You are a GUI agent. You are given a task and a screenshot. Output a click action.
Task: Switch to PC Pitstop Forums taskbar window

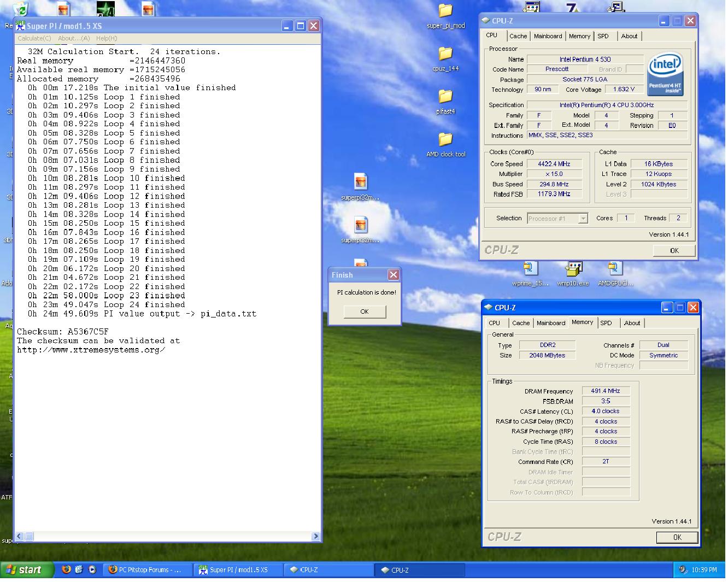[148, 569]
